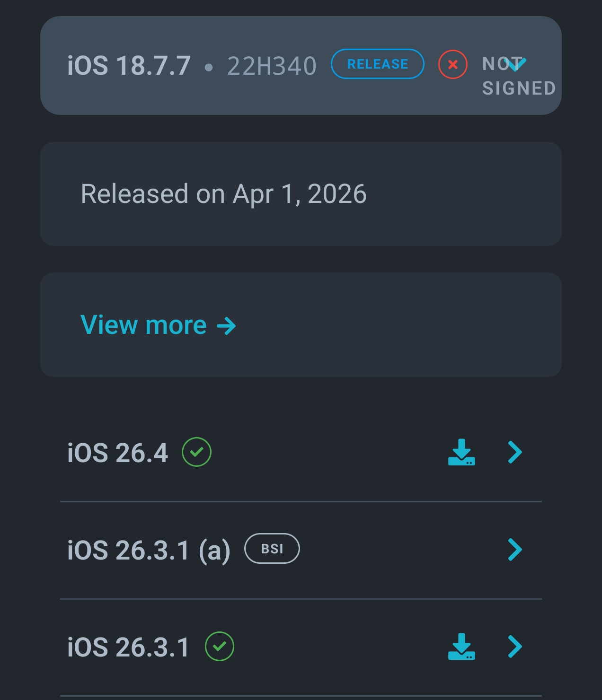Screen dimensions: 602x700
Task: Click green signed checkmark beside iOS 26.3.1
Action: pyautogui.click(x=220, y=646)
